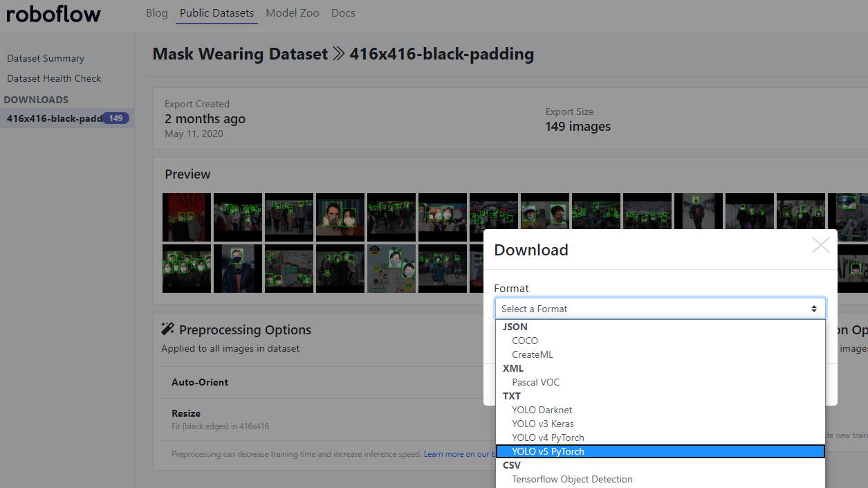
Task: Choose Pascal VOC format option
Action: click(x=661, y=382)
